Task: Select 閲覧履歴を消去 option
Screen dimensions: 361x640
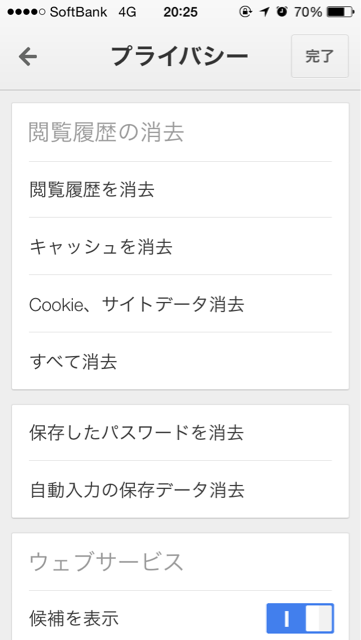Action: [x=180, y=190]
